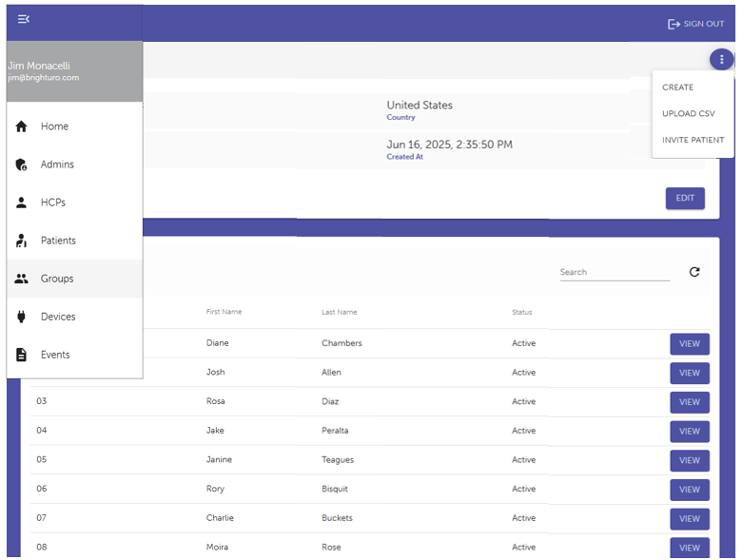743x560 pixels.
Task: Click row number 04
Action: 42,431
